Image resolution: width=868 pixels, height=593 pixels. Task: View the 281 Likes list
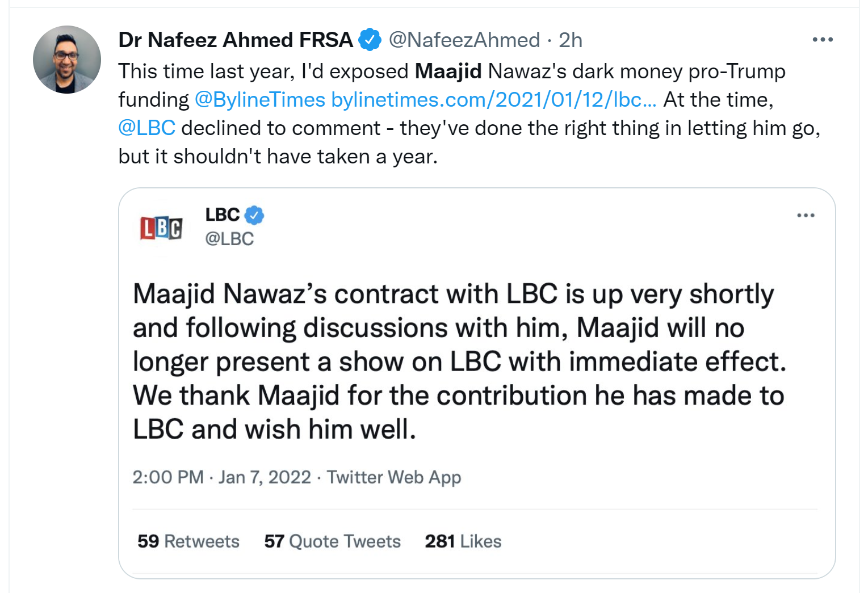click(x=463, y=541)
